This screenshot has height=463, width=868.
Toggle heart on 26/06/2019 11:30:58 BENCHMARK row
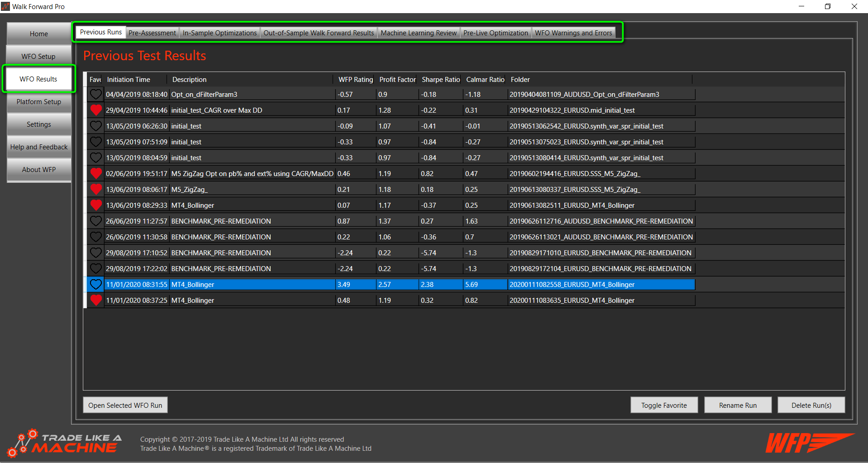click(x=95, y=237)
